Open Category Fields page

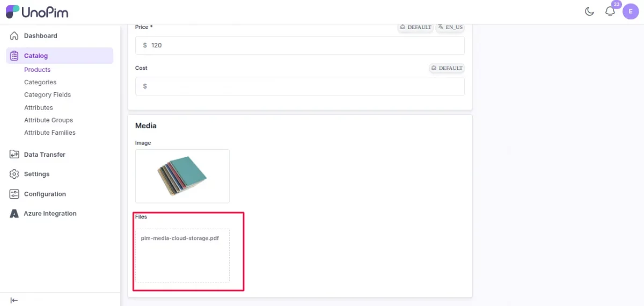click(47, 94)
